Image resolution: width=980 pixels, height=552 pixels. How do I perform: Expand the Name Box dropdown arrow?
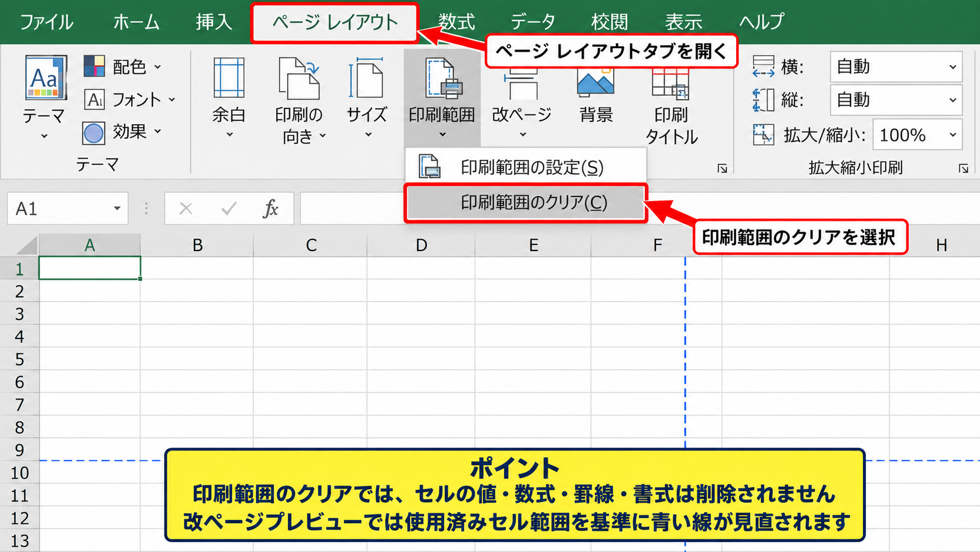tap(117, 209)
